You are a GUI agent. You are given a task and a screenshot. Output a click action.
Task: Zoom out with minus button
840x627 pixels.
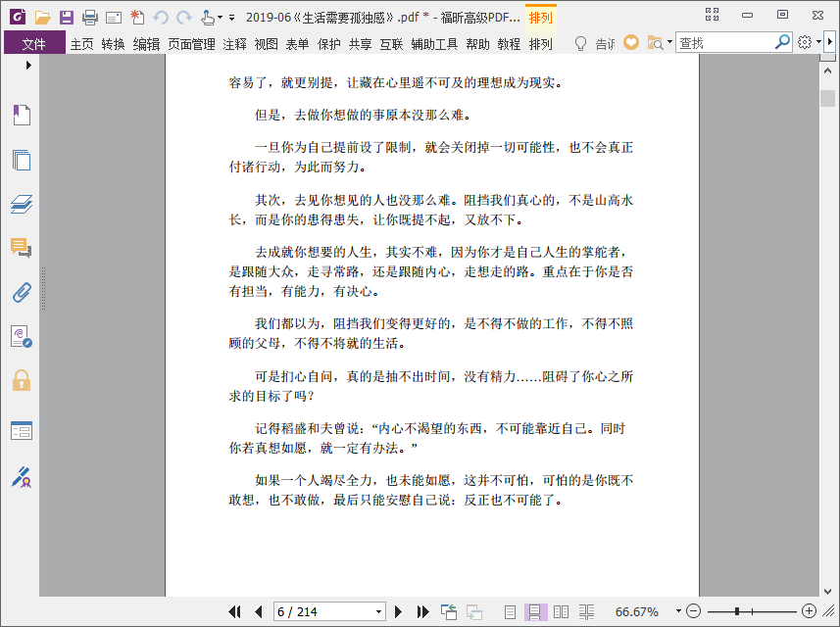pos(693,611)
